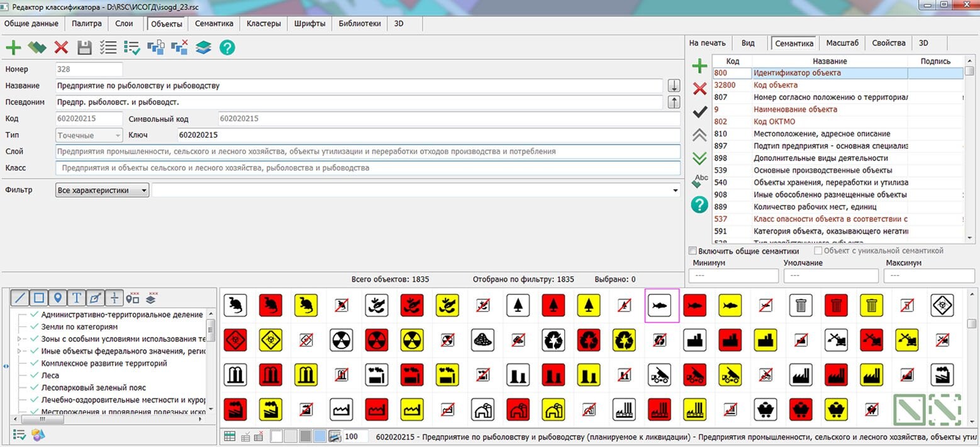The width and height of the screenshot is (980, 447).
Task: Select the light blue background color swatch
Action: 320,436
